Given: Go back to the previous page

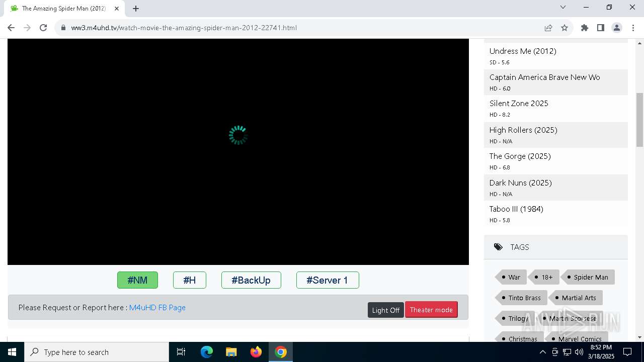Looking at the screenshot, I should point(11,28).
